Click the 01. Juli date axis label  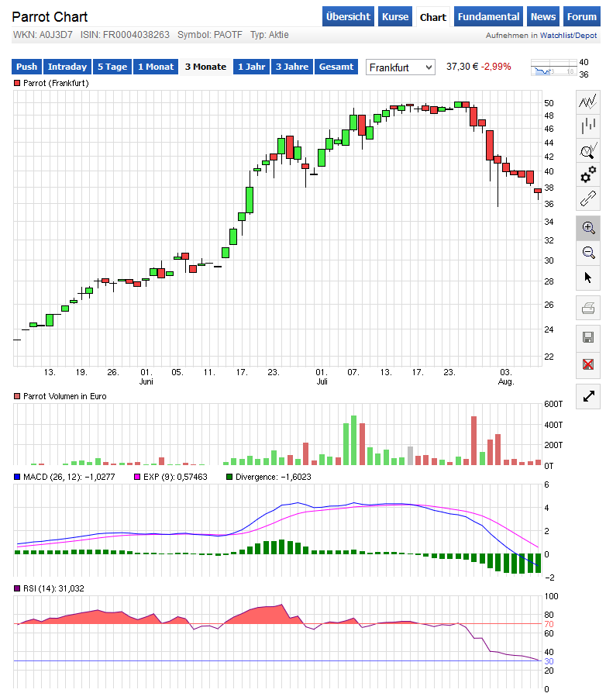[322, 377]
